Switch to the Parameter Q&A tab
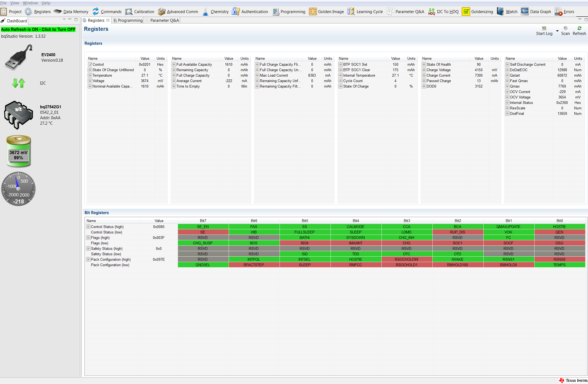588x384 pixels. pos(162,20)
